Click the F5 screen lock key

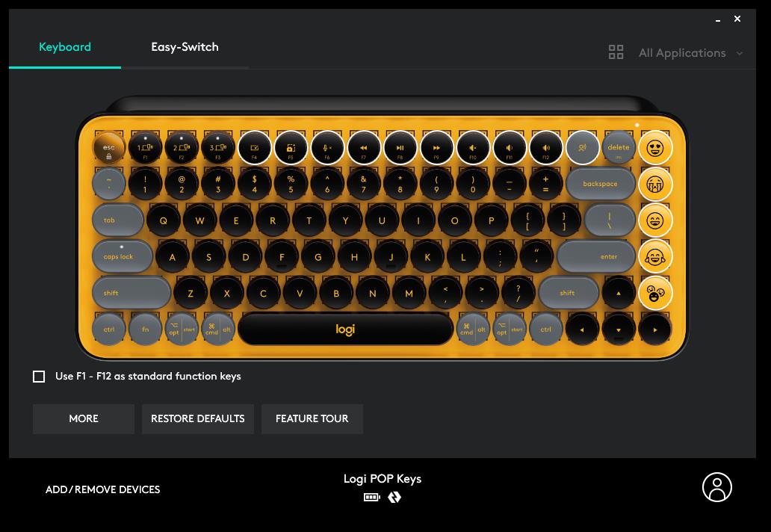[291, 148]
